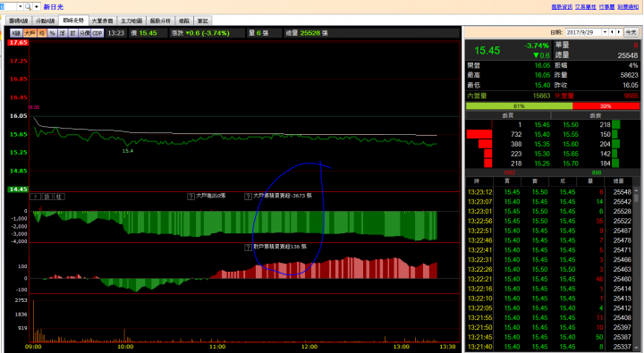The height and width of the screenshot is (353, 644).
Task: Switch to the 即時走勢 tab
Action: (73, 21)
